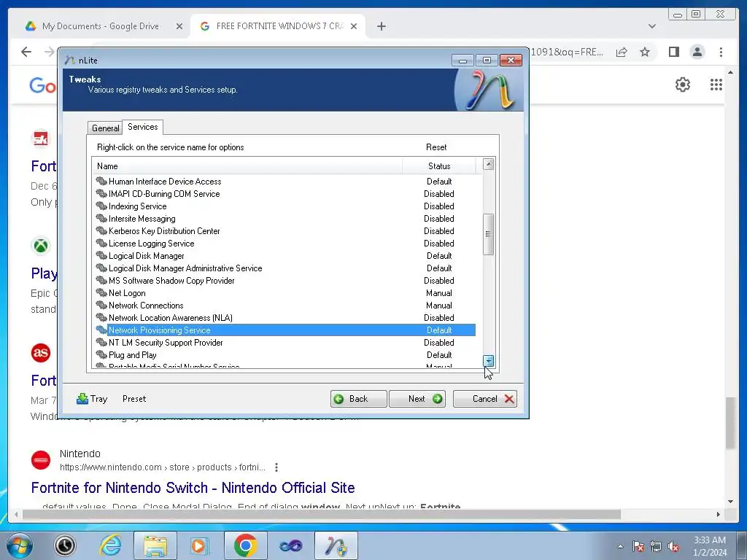This screenshot has width=747, height=560.
Task: Select NT LM Security Support Provider
Action: pos(285,343)
